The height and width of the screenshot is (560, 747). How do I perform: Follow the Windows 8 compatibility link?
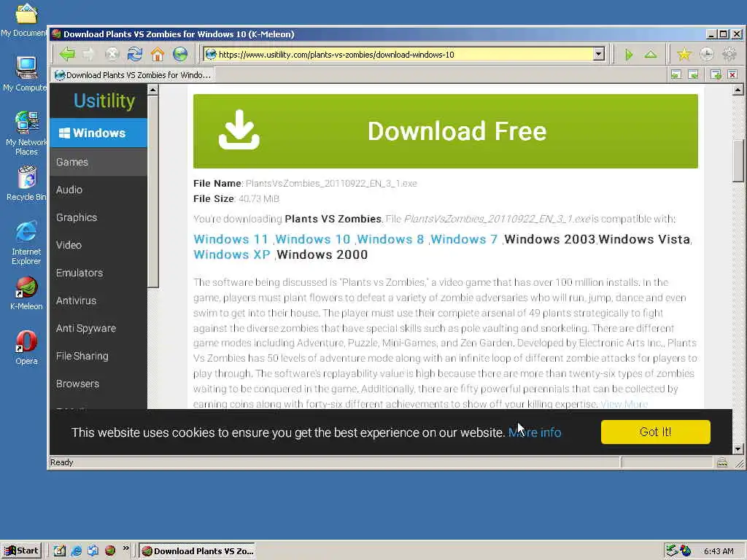(390, 239)
